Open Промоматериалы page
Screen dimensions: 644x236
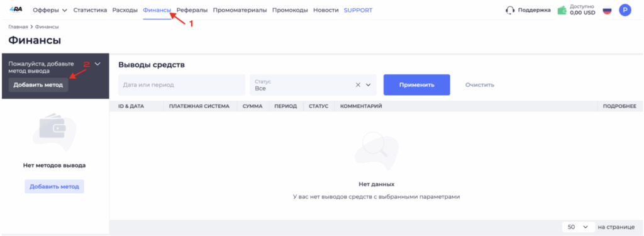[x=240, y=10]
